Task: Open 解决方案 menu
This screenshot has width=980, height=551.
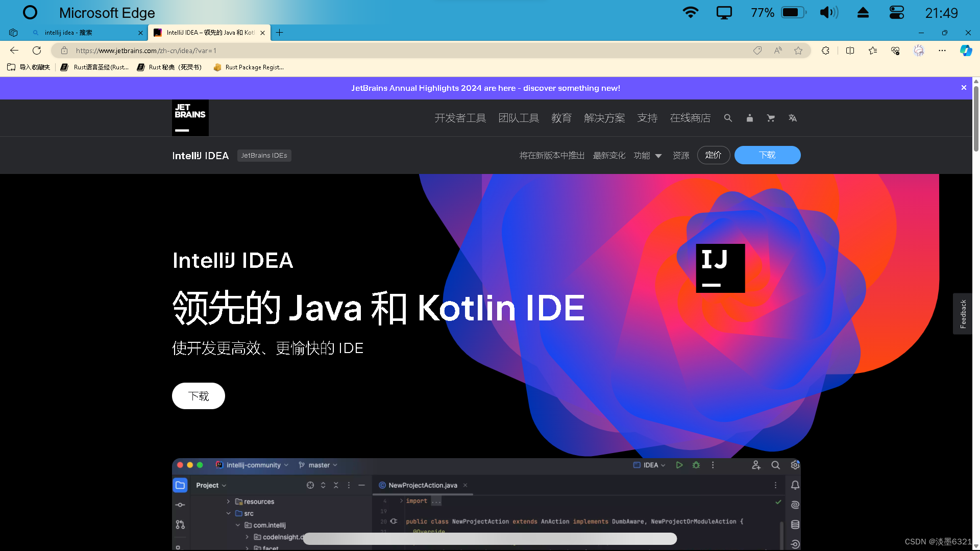Action: [604, 118]
